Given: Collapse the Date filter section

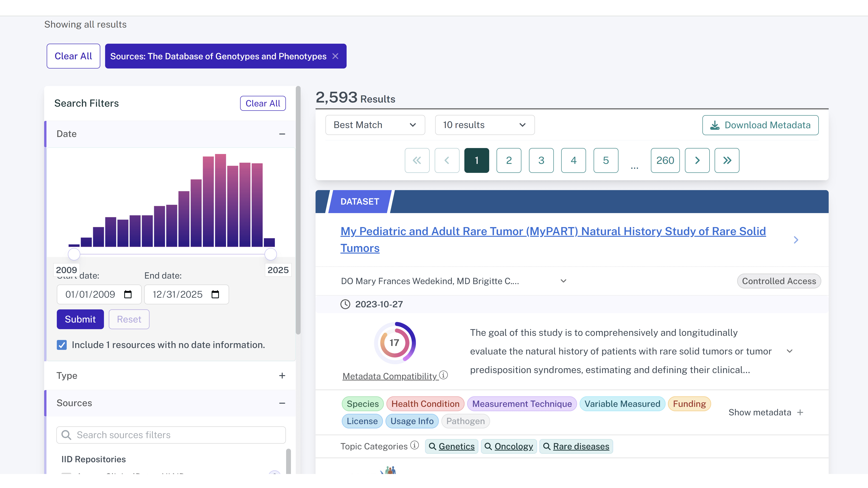Looking at the screenshot, I should pos(282,134).
